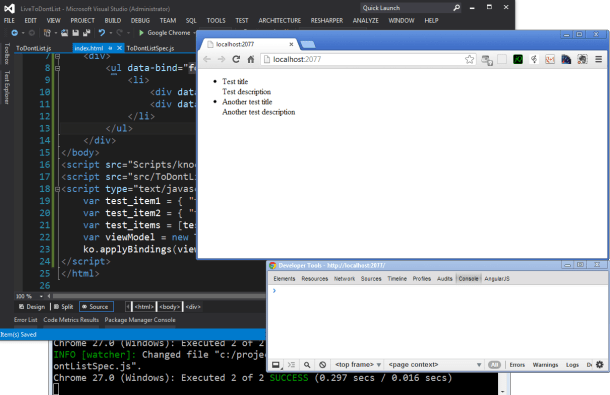Go to Chrome home page icon
610x395 pixels.
coord(251,59)
